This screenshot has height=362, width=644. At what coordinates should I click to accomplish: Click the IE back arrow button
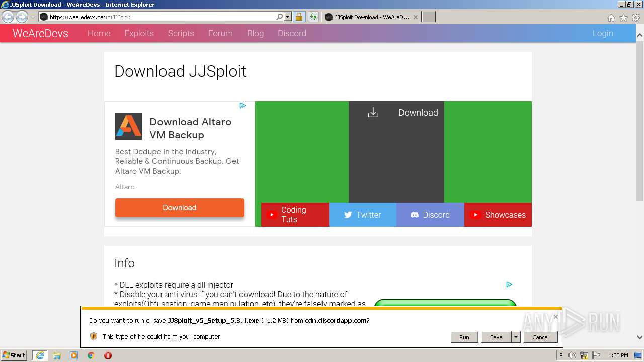point(8,17)
